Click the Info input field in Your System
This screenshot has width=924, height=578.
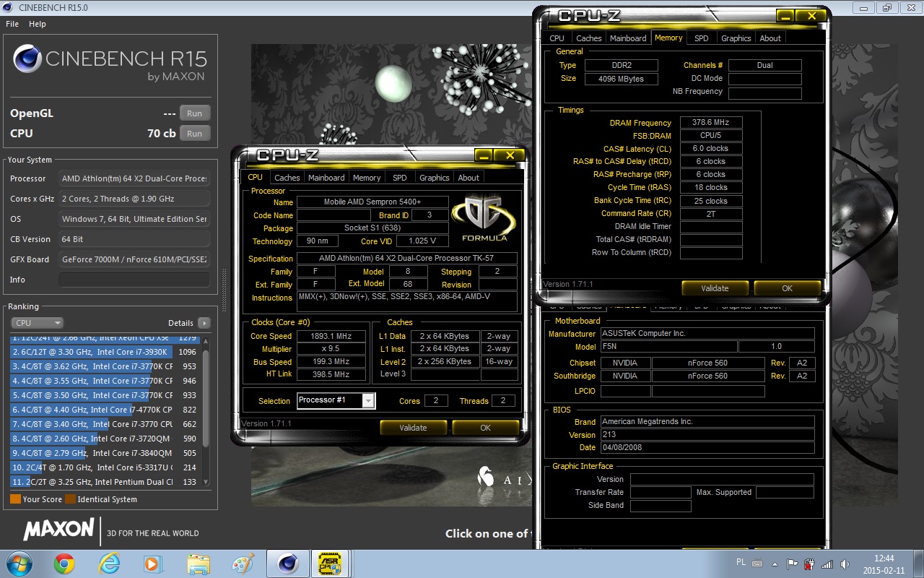coord(134,280)
